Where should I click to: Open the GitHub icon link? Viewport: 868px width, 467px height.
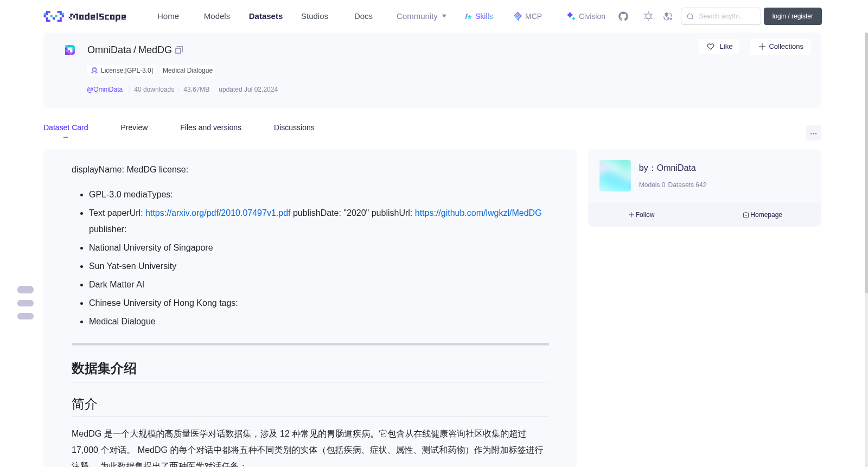623,16
